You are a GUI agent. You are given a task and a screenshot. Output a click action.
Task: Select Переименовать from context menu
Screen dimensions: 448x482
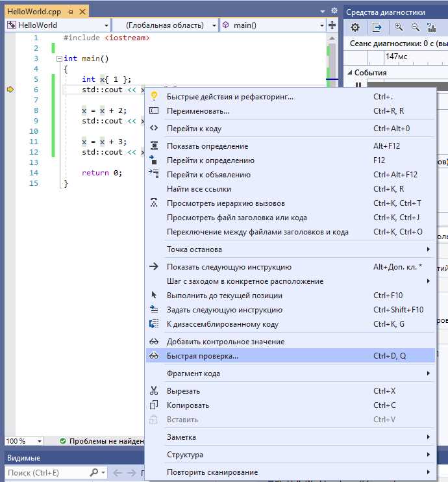coord(290,111)
